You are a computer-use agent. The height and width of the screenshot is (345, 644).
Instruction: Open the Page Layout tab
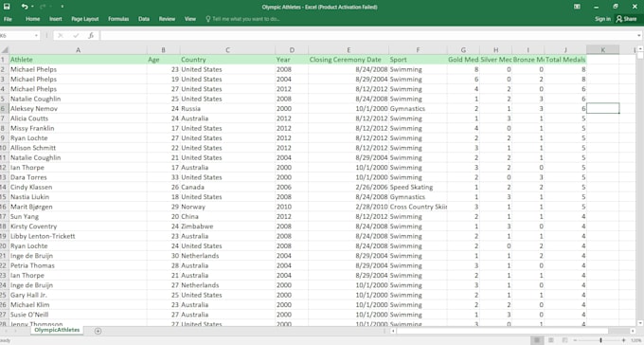(x=85, y=19)
